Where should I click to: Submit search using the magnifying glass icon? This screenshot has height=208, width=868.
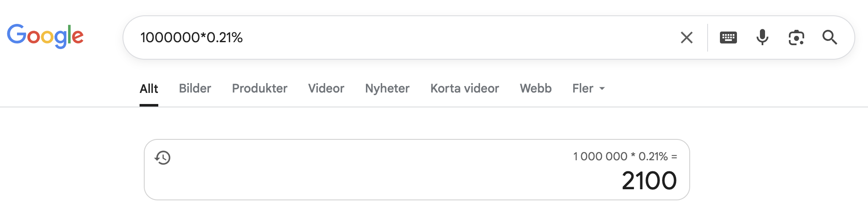(x=830, y=38)
